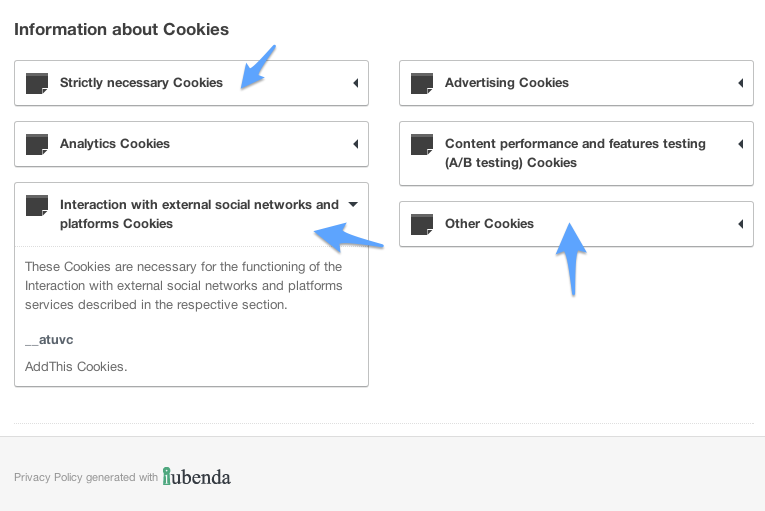Image resolution: width=765 pixels, height=511 pixels.
Task: Select the Analytics Cookies title
Action: pyautogui.click(x=115, y=144)
